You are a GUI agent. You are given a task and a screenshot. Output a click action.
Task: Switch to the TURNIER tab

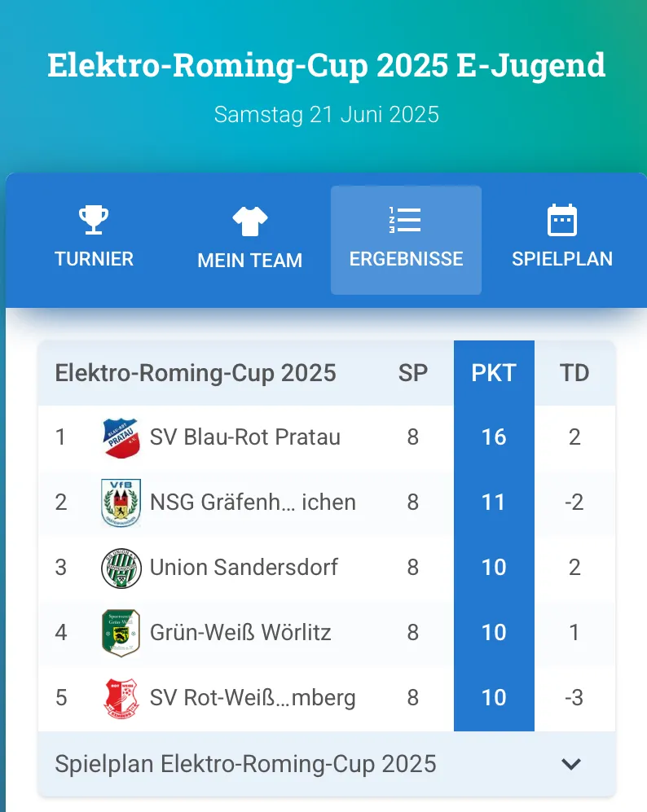(x=94, y=259)
